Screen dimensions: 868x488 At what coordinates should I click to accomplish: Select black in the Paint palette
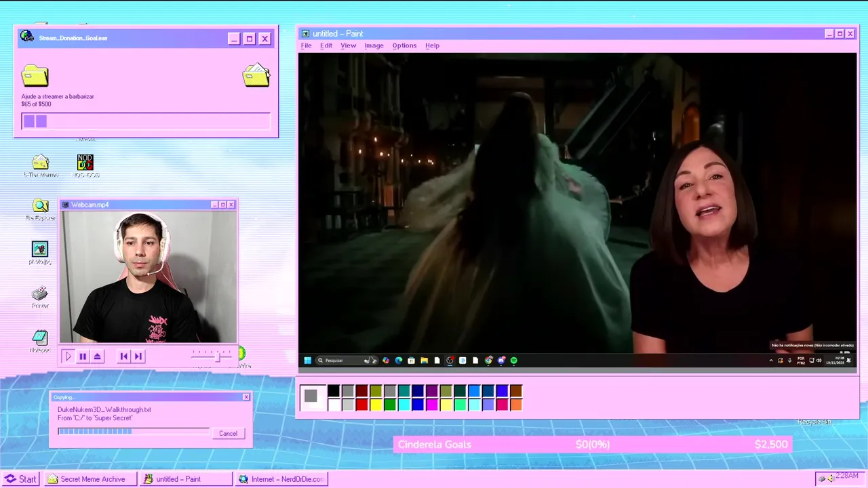point(334,390)
